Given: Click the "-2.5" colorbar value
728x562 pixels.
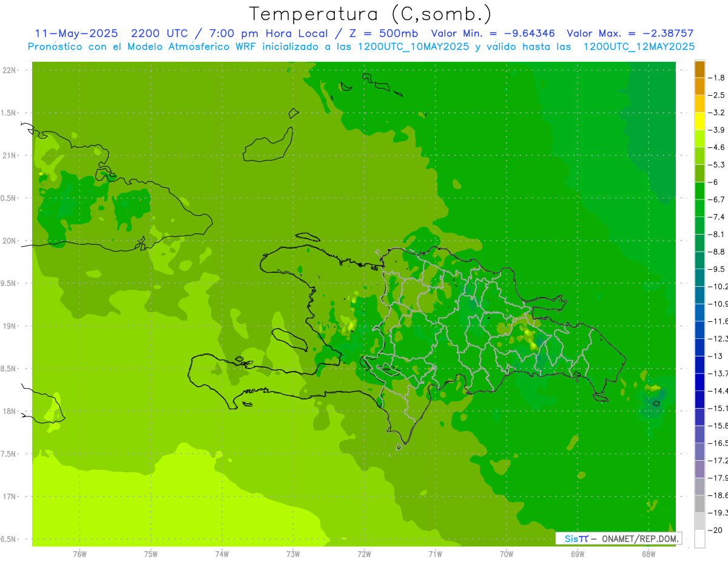Looking at the screenshot, I should click(717, 95).
